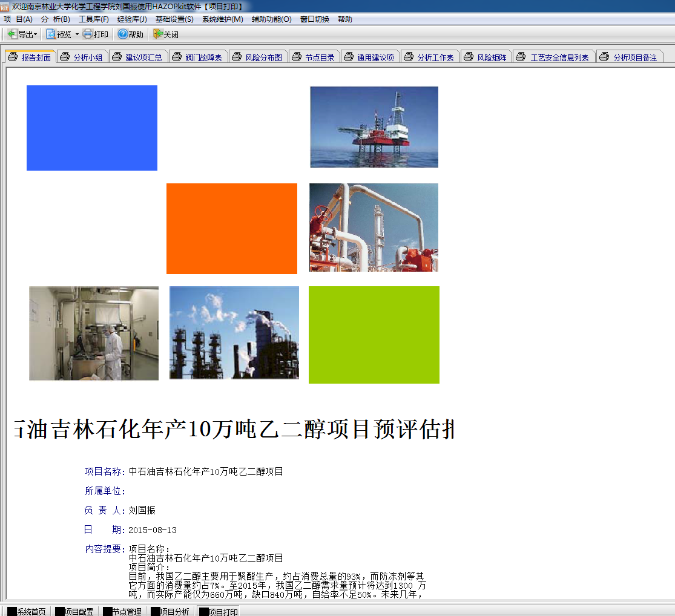Switch to the 分析工作表 tab
Screen dimensions: 675x616
point(431,57)
